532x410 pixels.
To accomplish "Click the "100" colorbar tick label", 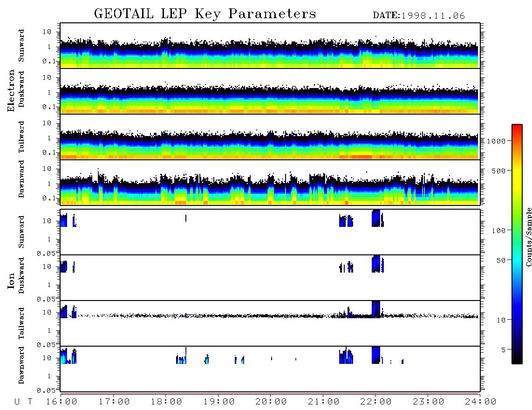I will coord(499,231).
